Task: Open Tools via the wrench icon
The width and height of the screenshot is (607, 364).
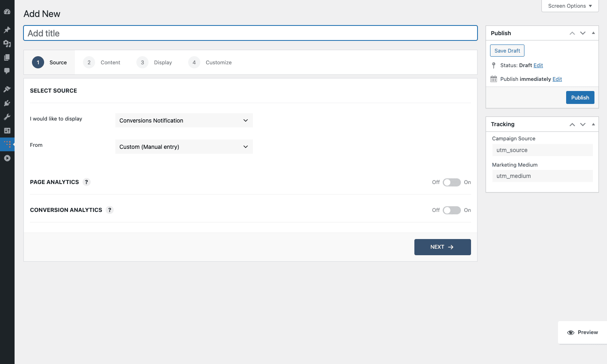Action: pos(7,117)
